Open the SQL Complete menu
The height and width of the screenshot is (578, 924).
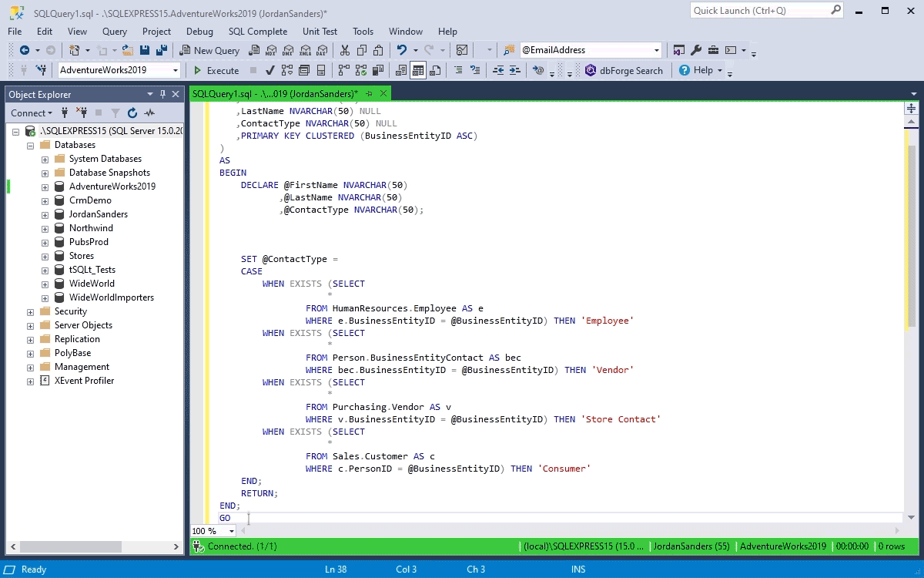tap(257, 32)
